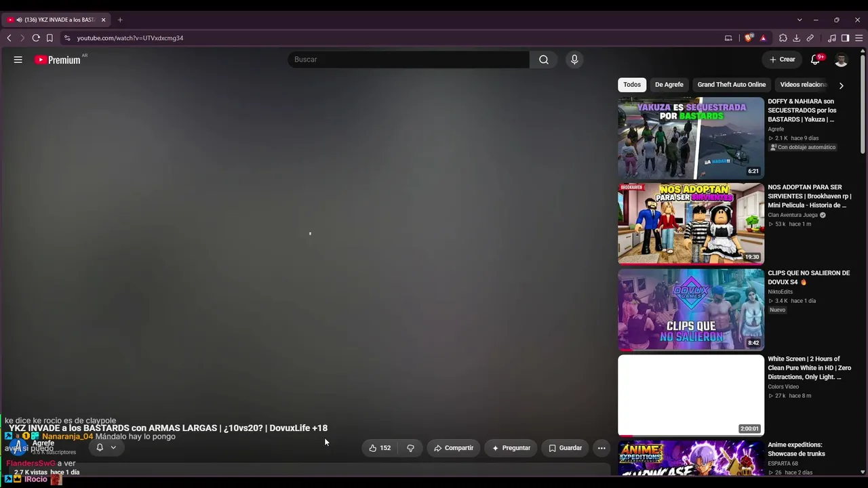Click the page scrollbar down arrow
Viewport: 868px width, 488px height.
point(863,472)
